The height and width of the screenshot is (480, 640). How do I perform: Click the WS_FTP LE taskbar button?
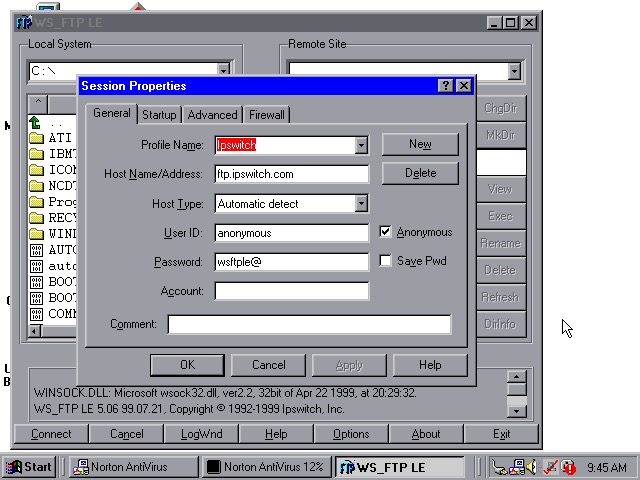pyautogui.click(x=400, y=467)
